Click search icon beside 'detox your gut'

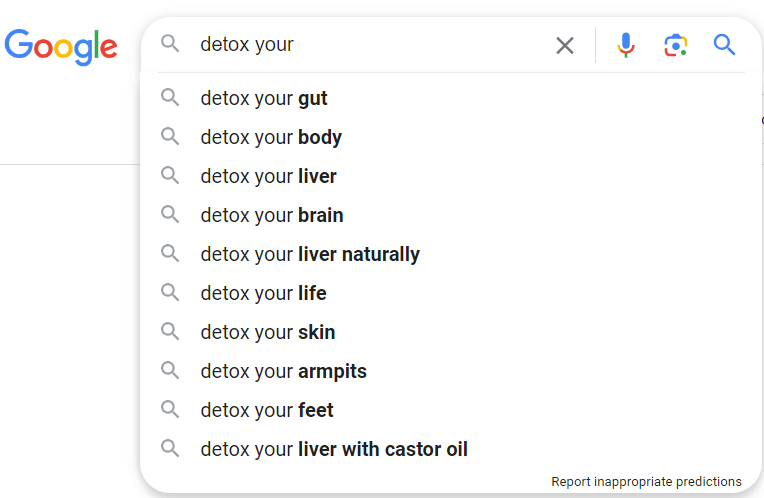[171, 98]
